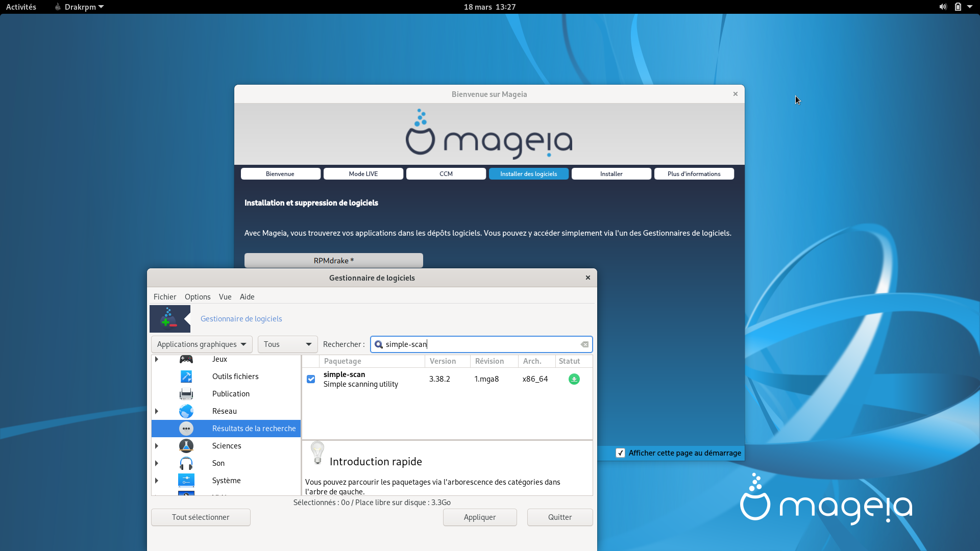Sort by the Arch. column header
This screenshot has width=980, height=551.
pos(536,361)
